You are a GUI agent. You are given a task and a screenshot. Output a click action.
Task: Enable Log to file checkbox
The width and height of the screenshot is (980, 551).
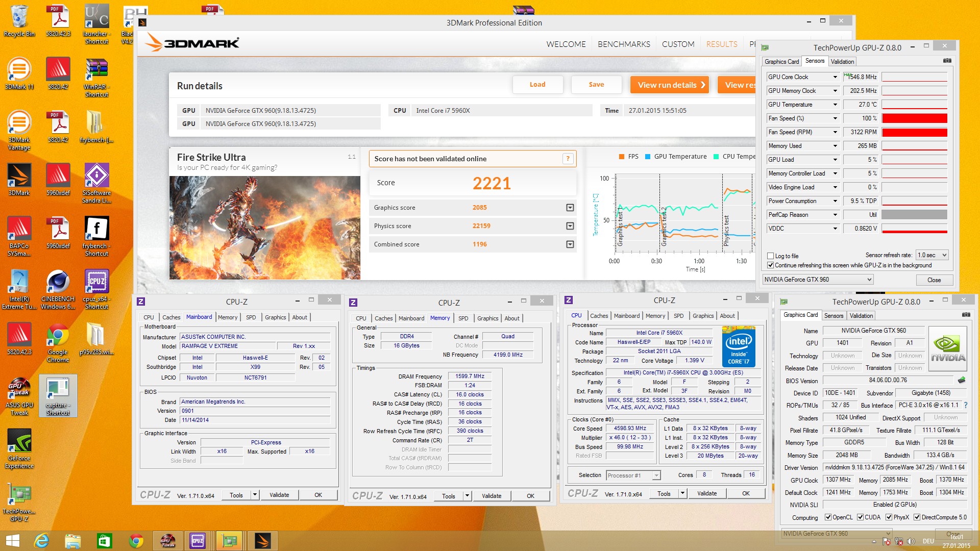771,256
